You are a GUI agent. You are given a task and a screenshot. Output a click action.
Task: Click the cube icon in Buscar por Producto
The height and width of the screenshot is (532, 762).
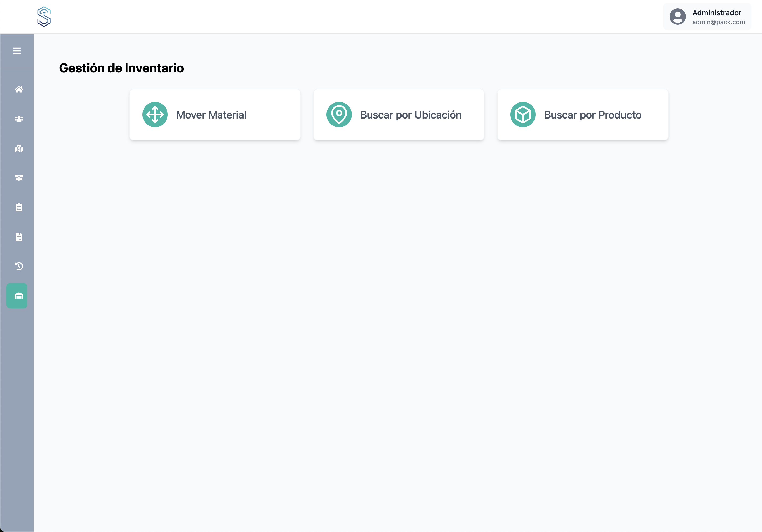point(523,115)
